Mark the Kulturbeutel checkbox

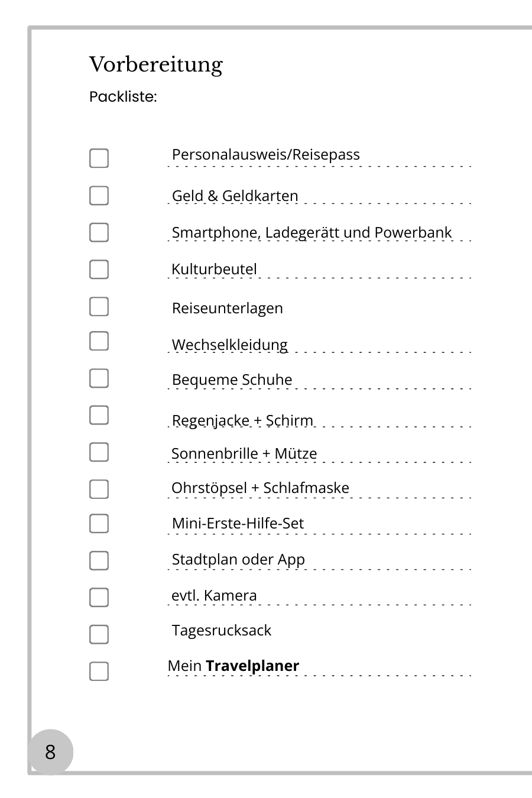tap(99, 270)
